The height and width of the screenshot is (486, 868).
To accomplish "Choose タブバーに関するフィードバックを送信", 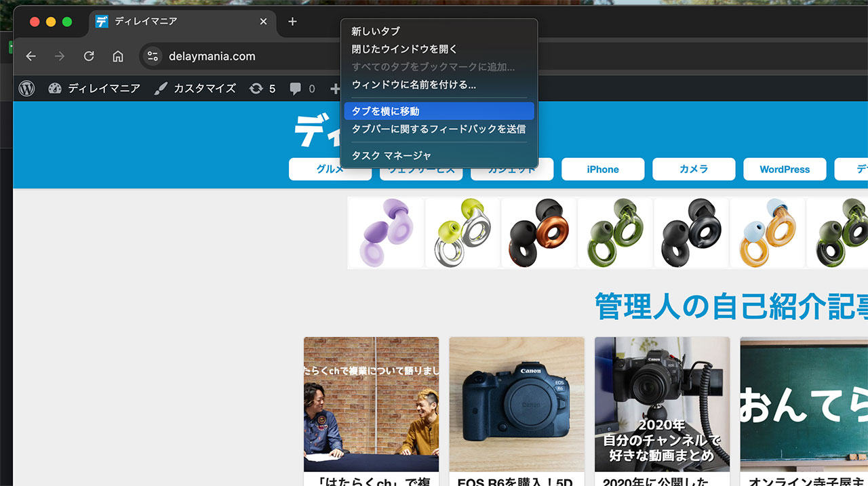I will click(x=438, y=129).
